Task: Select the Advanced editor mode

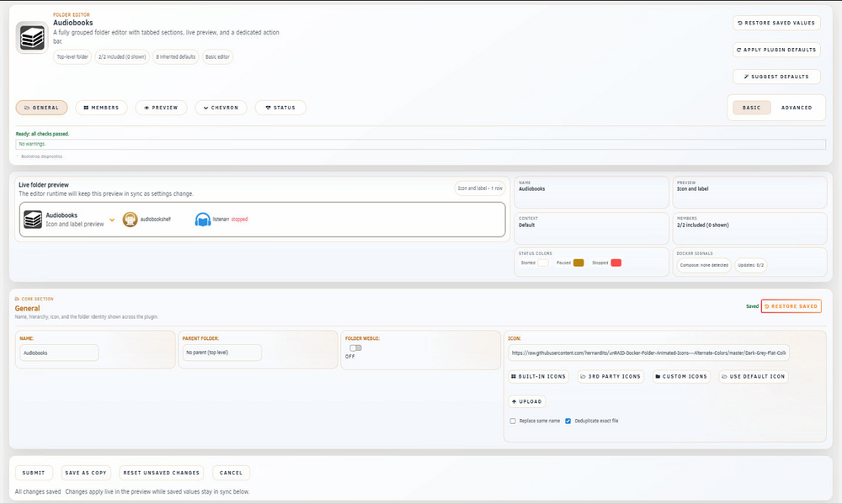Action: [x=797, y=108]
